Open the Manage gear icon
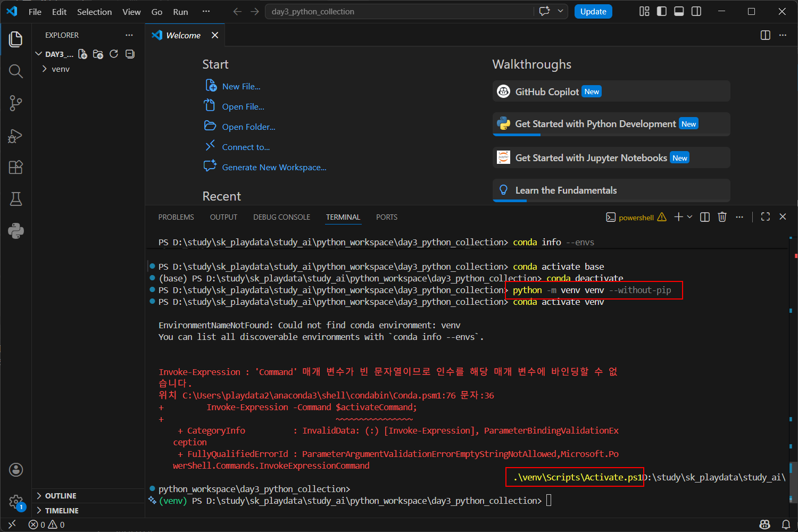 click(16, 502)
